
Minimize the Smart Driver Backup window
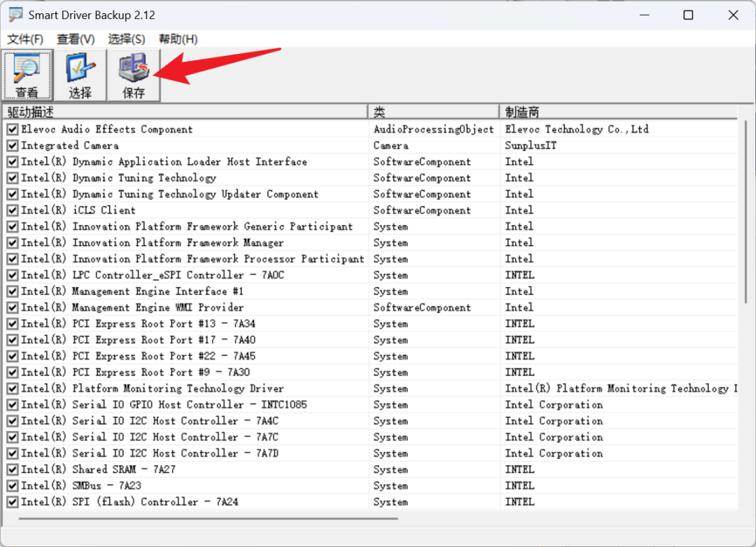coord(645,15)
